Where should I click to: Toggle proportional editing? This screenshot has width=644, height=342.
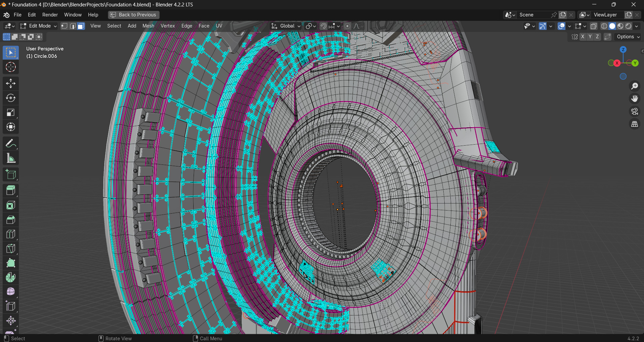pyautogui.click(x=348, y=26)
